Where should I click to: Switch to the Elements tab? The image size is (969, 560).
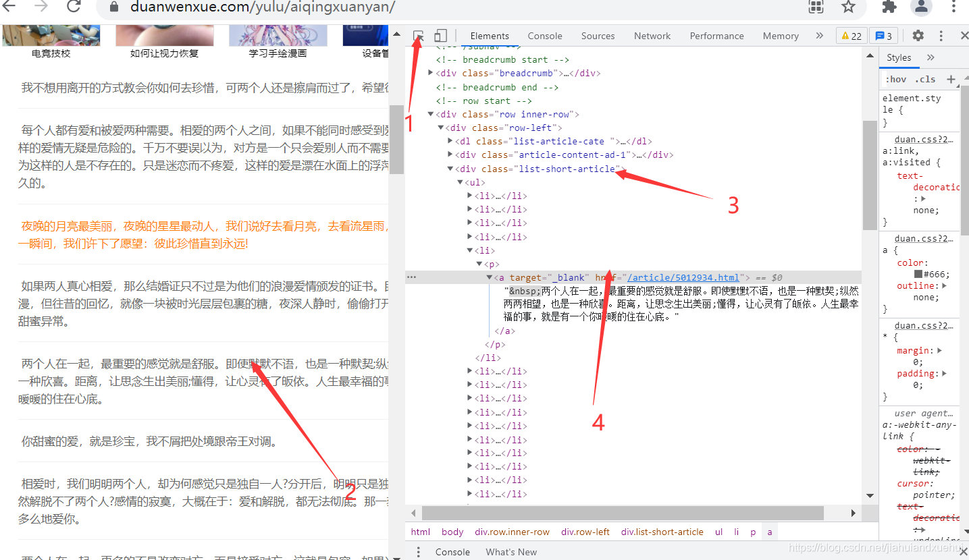(x=490, y=36)
